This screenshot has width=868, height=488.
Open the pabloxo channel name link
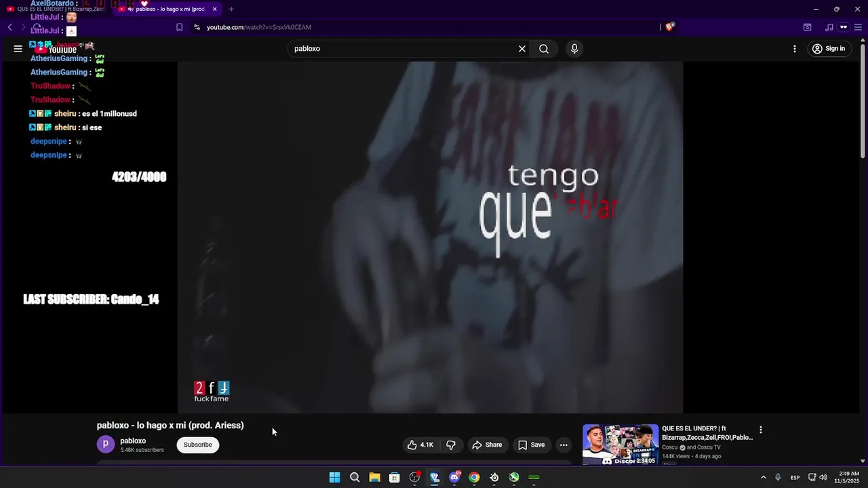pyautogui.click(x=133, y=441)
